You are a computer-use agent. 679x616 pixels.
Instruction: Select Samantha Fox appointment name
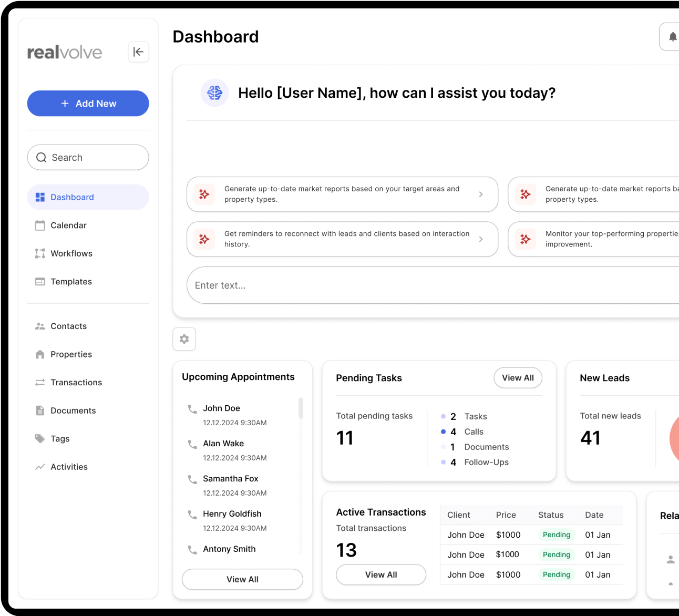coord(231,479)
